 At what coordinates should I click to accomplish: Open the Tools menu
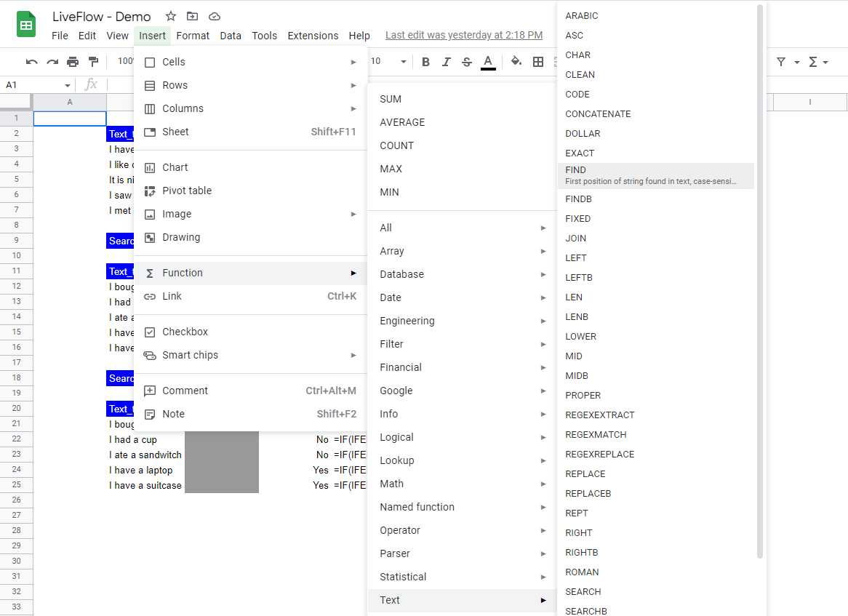[265, 36]
